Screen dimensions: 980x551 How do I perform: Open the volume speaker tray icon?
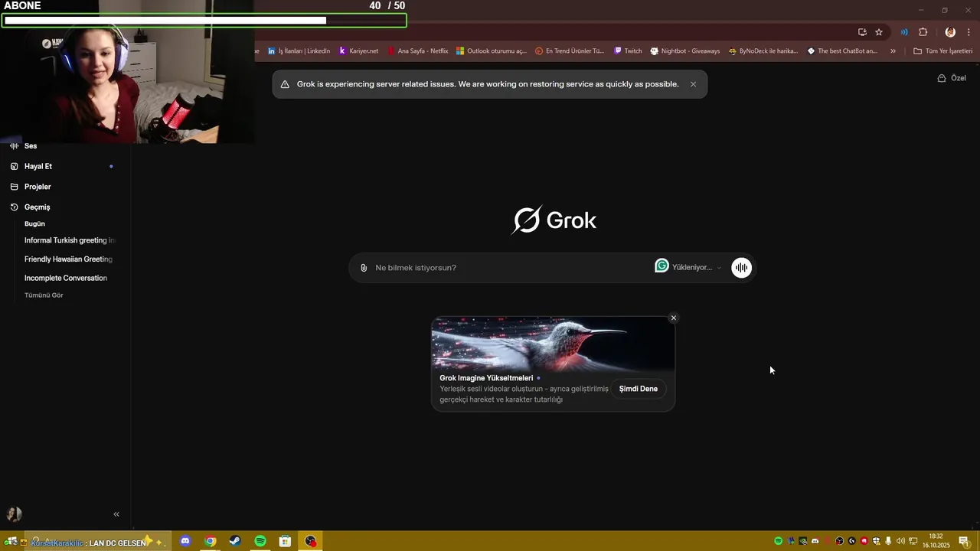pyautogui.click(x=900, y=541)
